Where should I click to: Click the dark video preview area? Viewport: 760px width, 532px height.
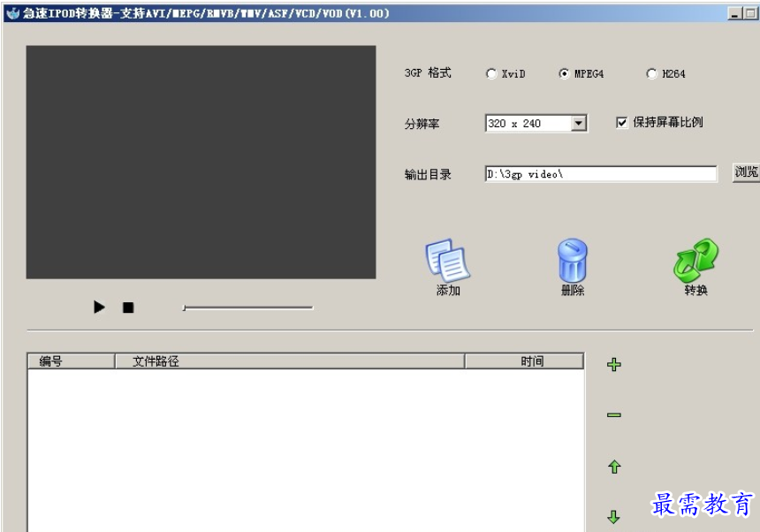[x=201, y=163]
